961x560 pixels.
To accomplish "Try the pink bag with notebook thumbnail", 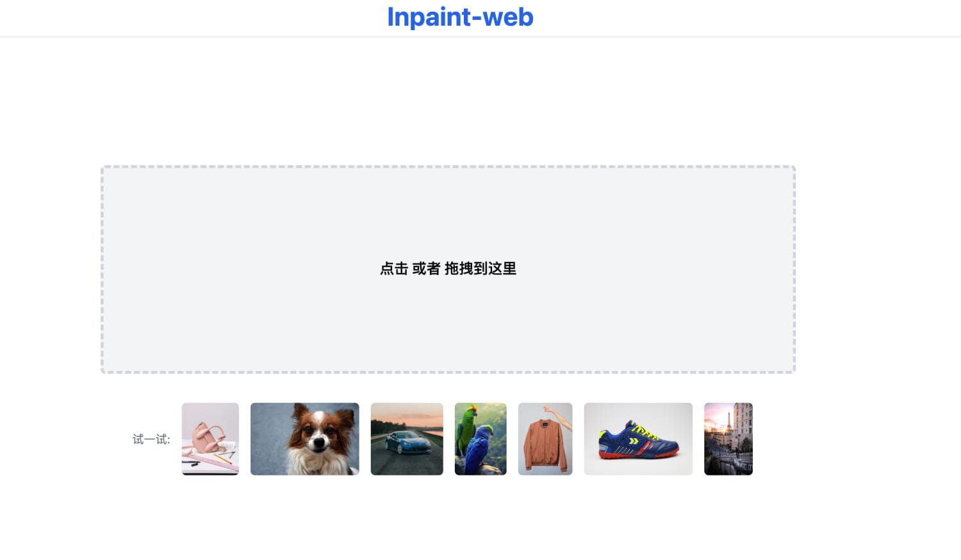I will (210, 439).
